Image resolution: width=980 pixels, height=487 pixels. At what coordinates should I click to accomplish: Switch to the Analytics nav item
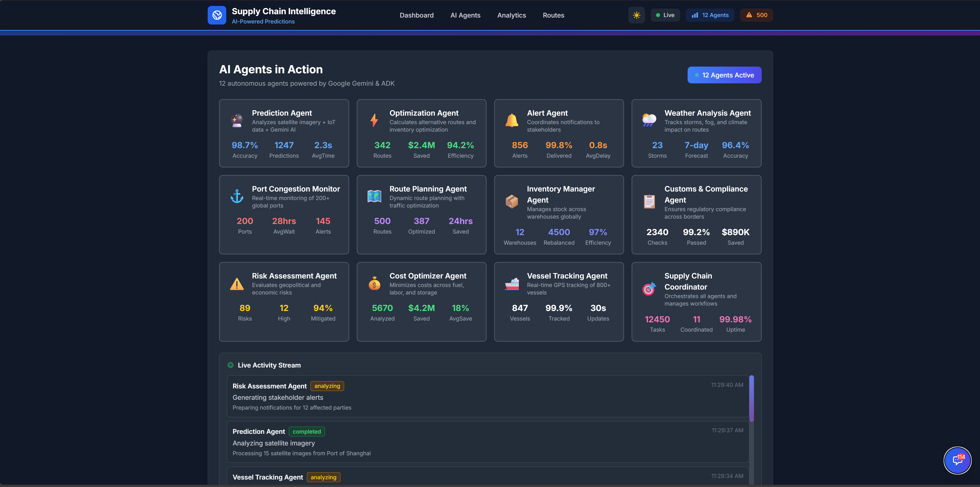(x=511, y=15)
